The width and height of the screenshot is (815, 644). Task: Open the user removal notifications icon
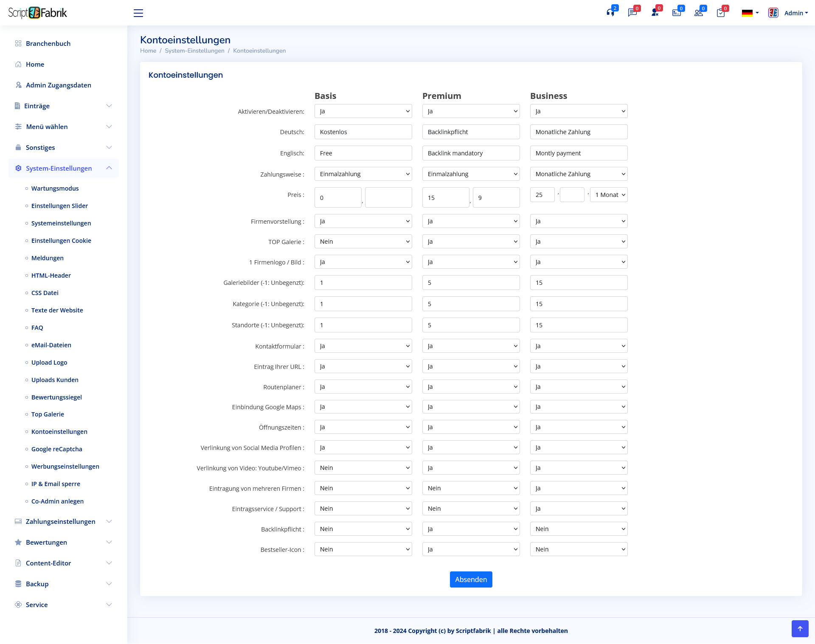coord(655,13)
